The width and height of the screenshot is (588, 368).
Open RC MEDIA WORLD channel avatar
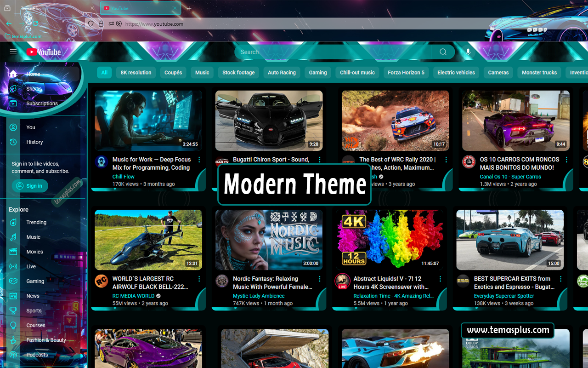[102, 281]
